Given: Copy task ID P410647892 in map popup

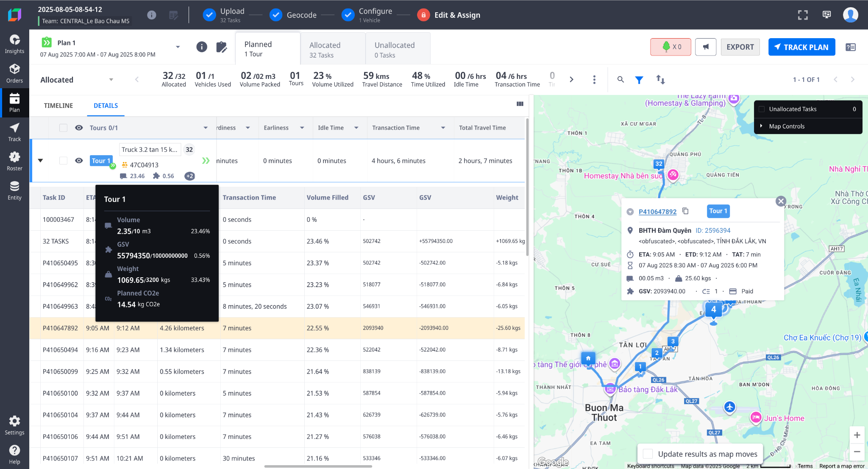Looking at the screenshot, I should pos(685,211).
